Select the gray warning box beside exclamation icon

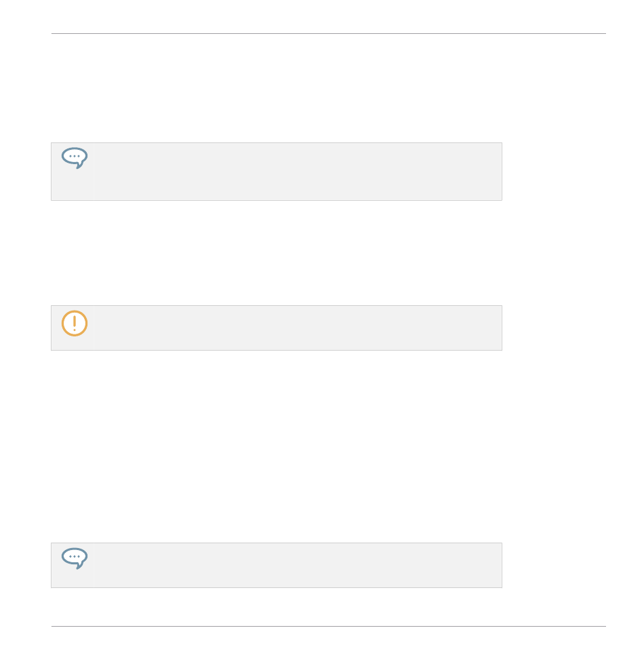(277, 328)
